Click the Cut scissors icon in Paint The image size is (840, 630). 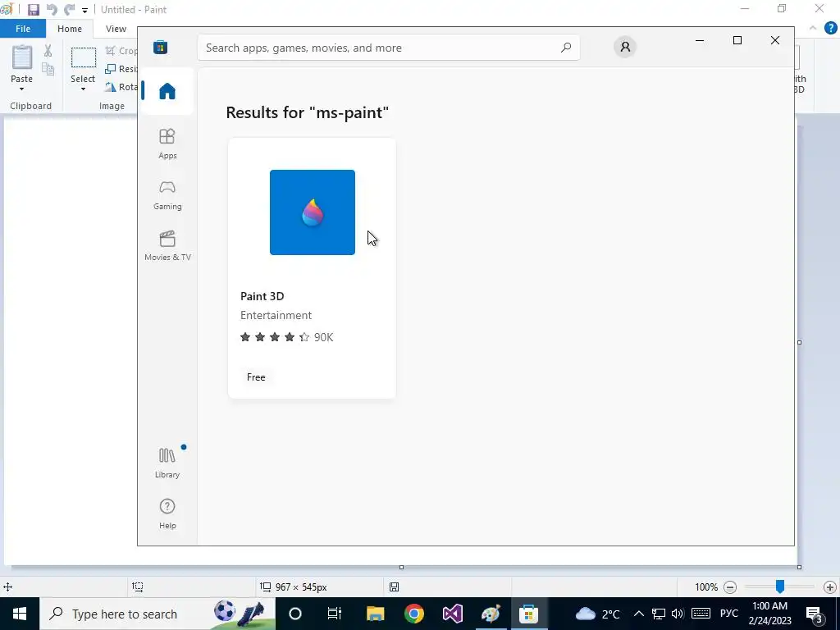[x=48, y=50]
